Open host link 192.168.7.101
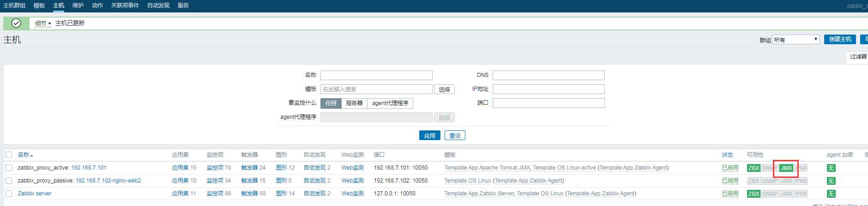Screen dimensions: 868x206 tap(89, 168)
